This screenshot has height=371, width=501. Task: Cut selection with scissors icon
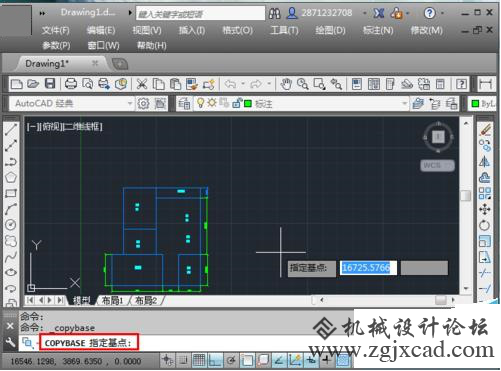[142, 84]
